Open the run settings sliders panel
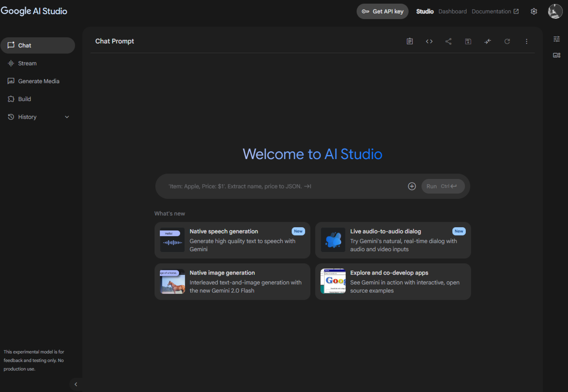 click(556, 39)
